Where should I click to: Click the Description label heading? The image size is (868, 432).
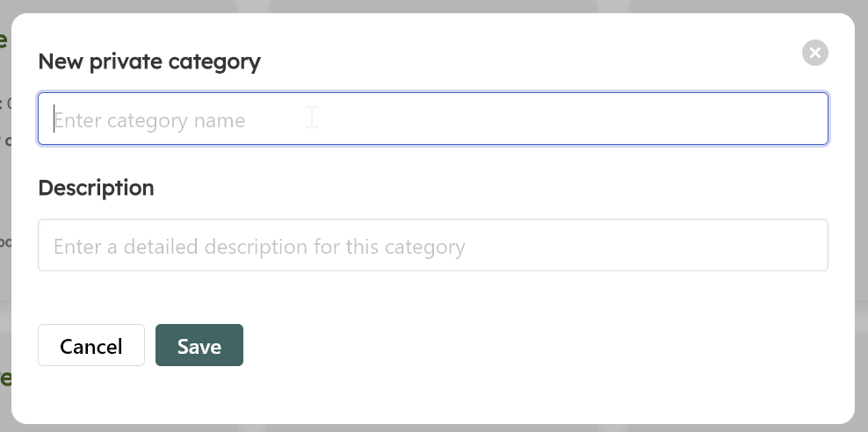point(97,188)
